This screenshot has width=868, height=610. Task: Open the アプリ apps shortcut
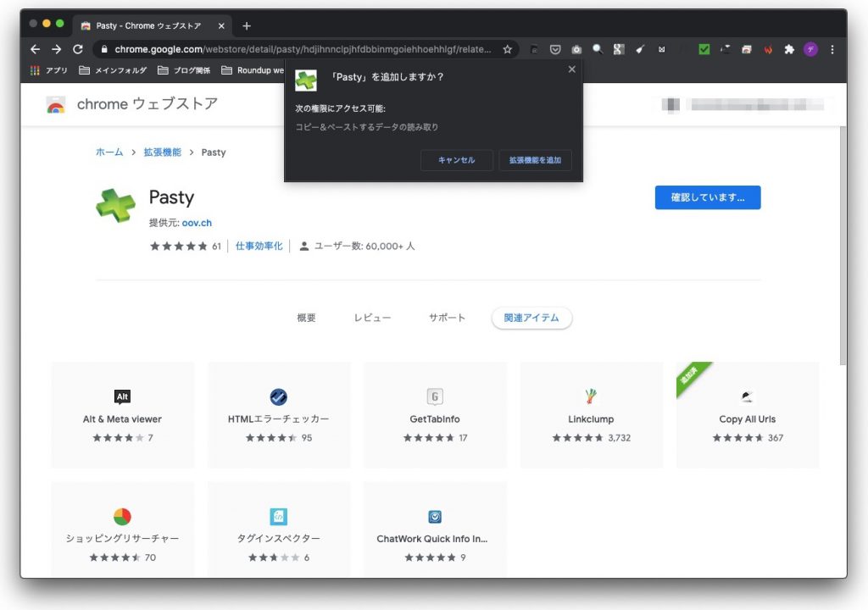pos(48,70)
